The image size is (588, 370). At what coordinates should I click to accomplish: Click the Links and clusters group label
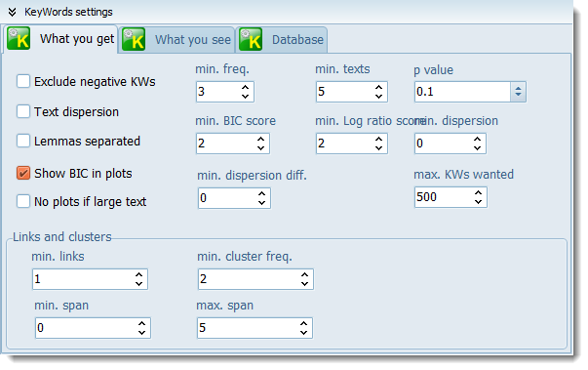(x=61, y=237)
